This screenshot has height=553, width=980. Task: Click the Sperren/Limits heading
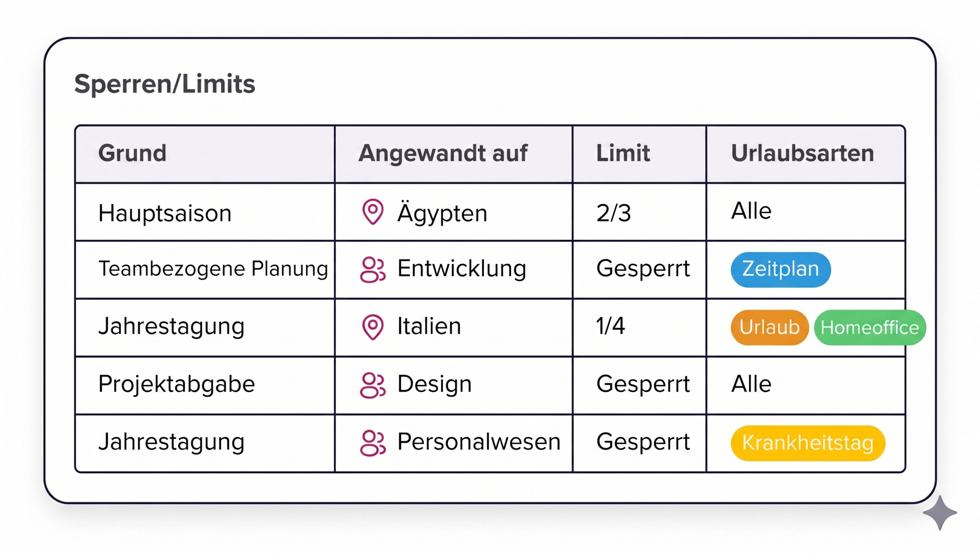[165, 84]
